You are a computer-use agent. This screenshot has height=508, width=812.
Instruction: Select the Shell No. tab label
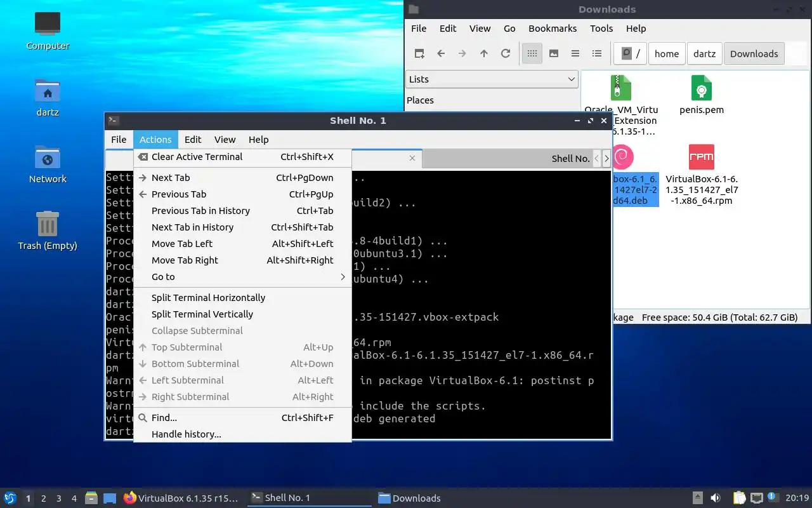tap(570, 159)
